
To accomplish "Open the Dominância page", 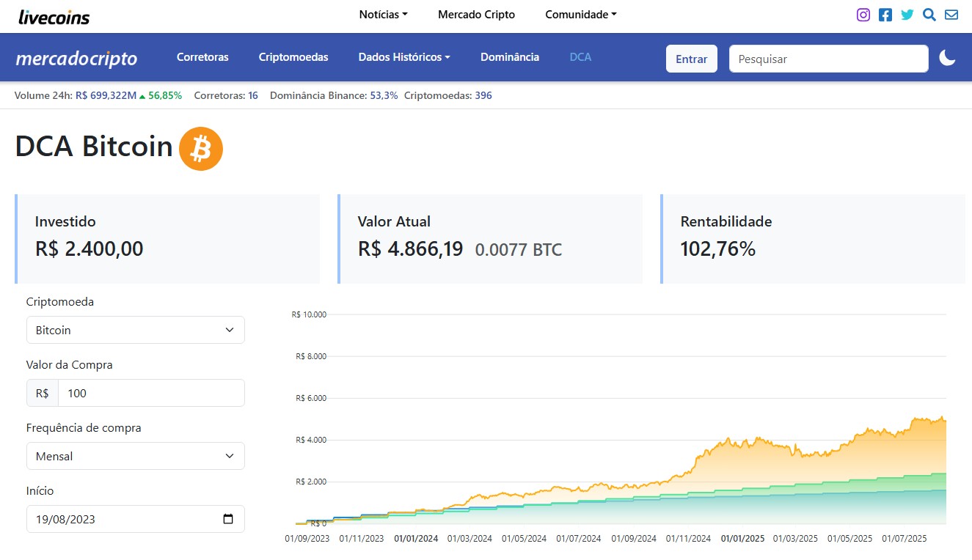I will 510,57.
